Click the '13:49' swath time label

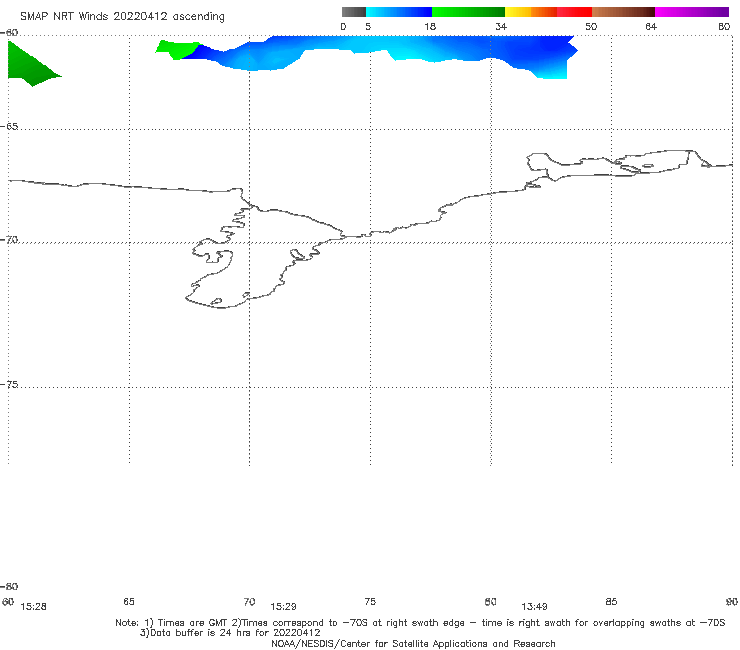coord(534,607)
